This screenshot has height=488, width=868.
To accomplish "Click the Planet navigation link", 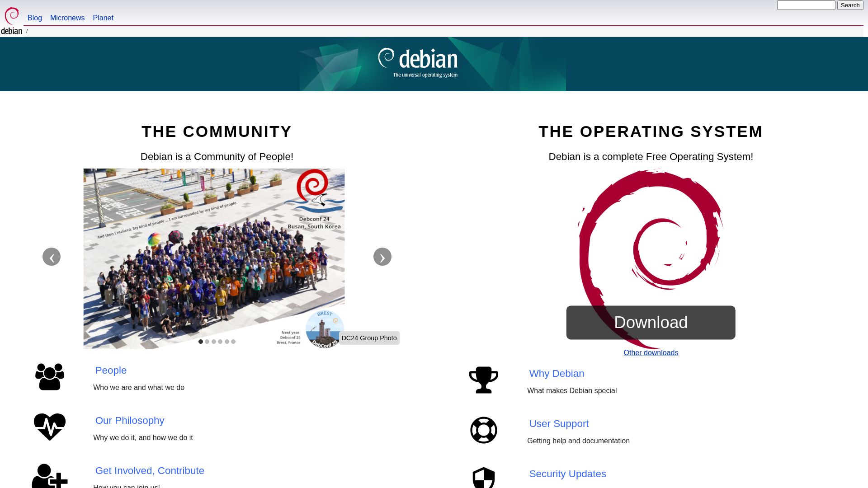I will [x=103, y=17].
